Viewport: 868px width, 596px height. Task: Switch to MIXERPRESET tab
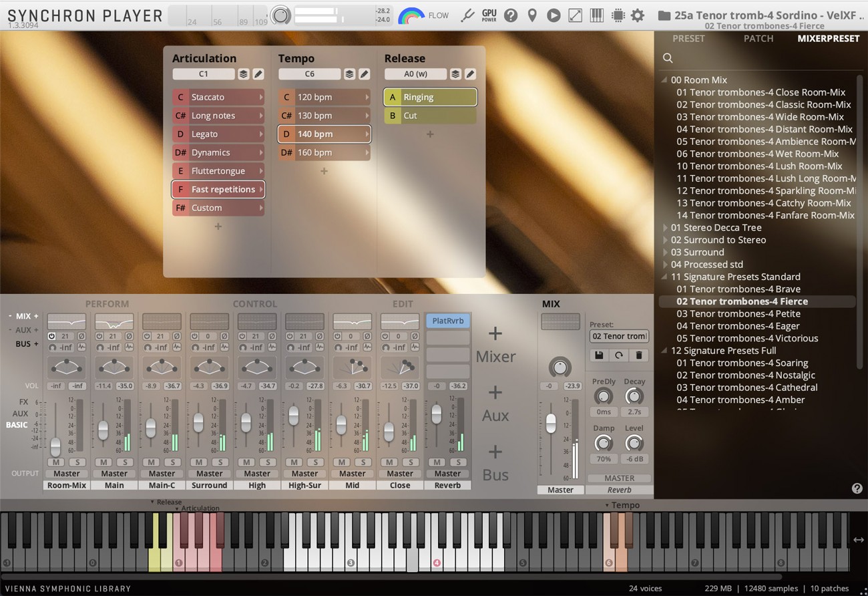coord(828,39)
